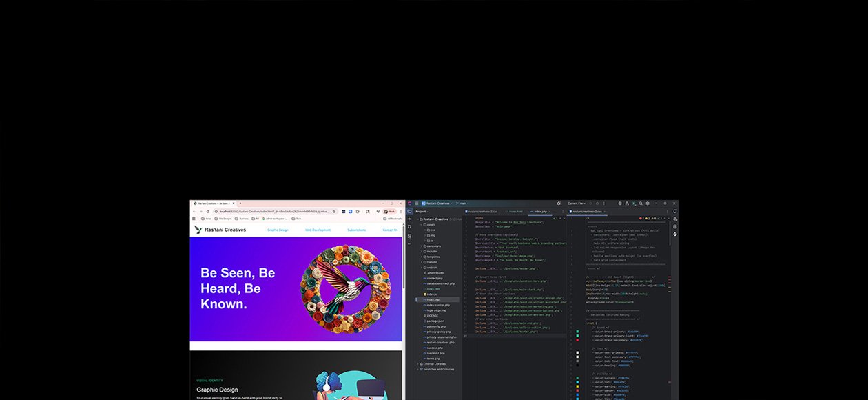Open the Project tool window folder icon
This screenshot has height=400, width=868.
pos(409,211)
